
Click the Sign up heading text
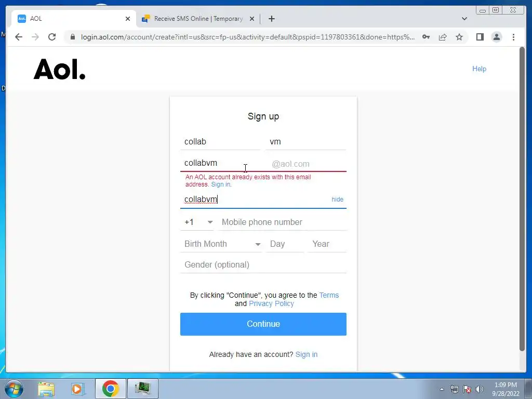click(263, 116)
